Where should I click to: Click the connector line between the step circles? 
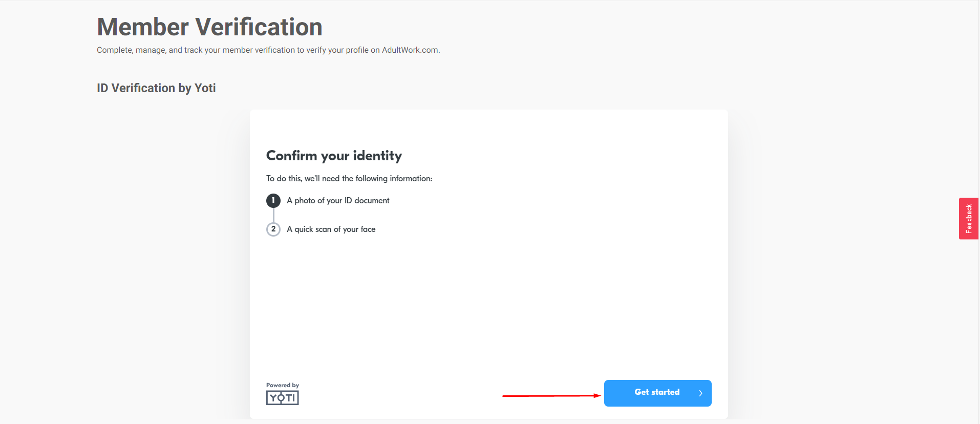pyautogui.click(x=273, y=215)
